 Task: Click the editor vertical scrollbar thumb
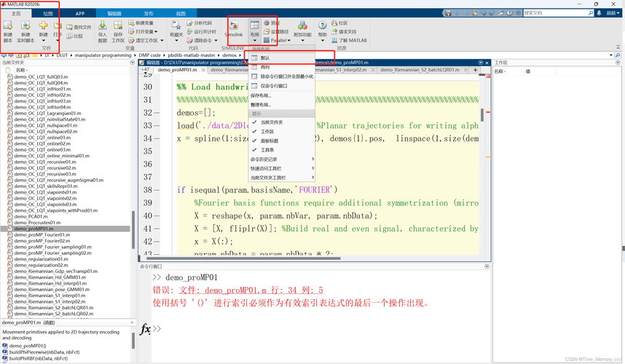(x=482, y=115)
